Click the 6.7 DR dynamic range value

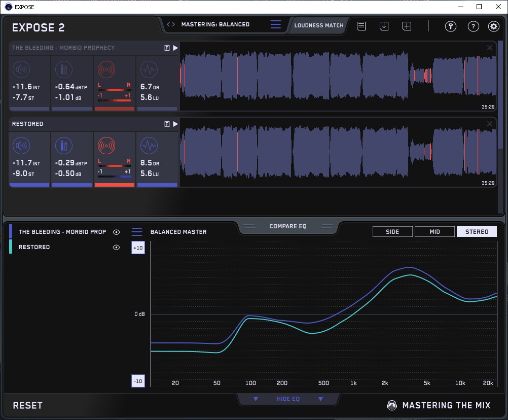tap(150, 87)
